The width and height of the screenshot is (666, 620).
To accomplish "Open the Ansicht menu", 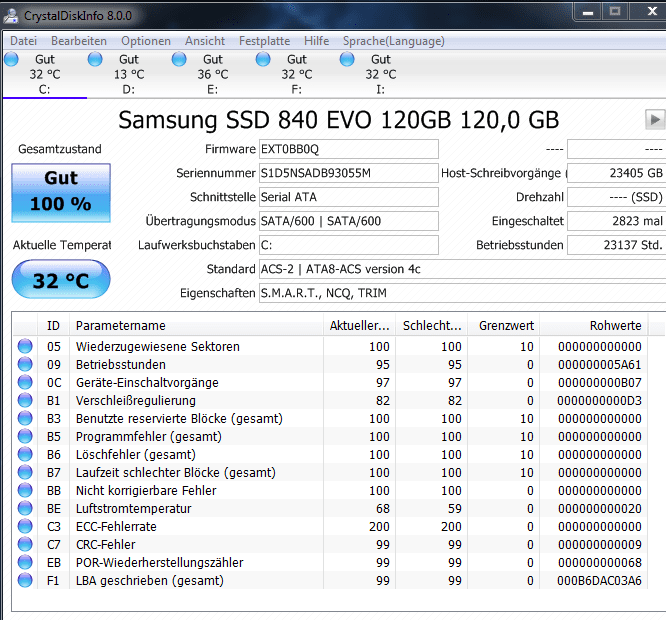I will click(205, 41).
